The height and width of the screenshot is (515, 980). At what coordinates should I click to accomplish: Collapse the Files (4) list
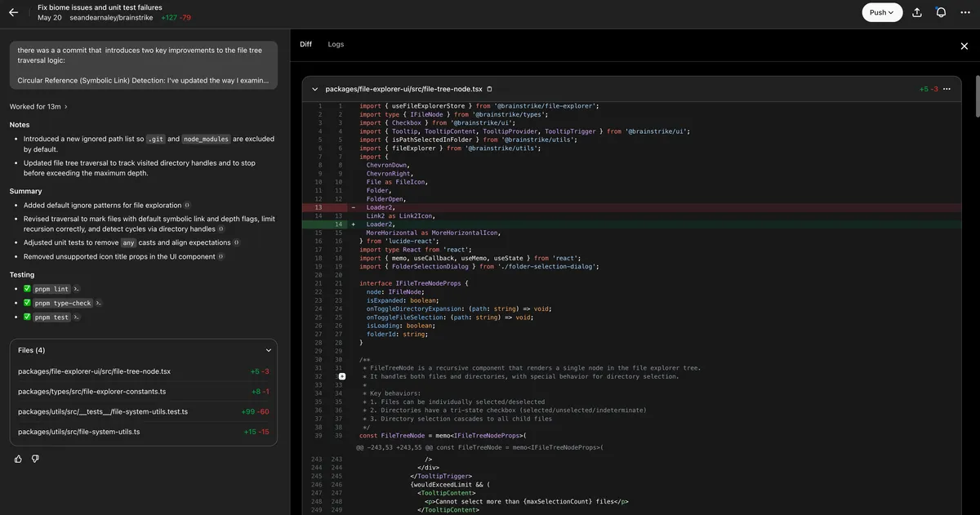coord(268,350)
